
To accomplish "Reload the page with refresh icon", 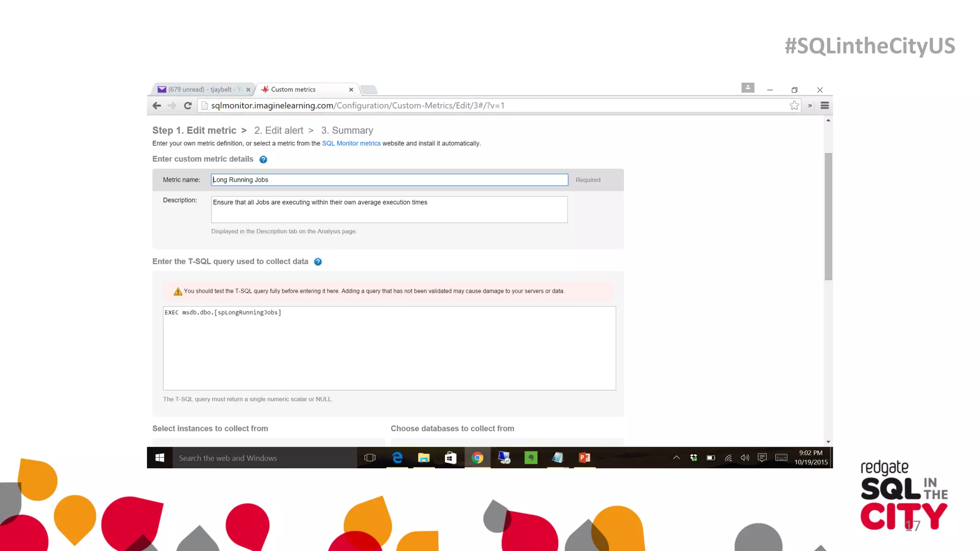I will pyautogui.click(x=188, y=106).
